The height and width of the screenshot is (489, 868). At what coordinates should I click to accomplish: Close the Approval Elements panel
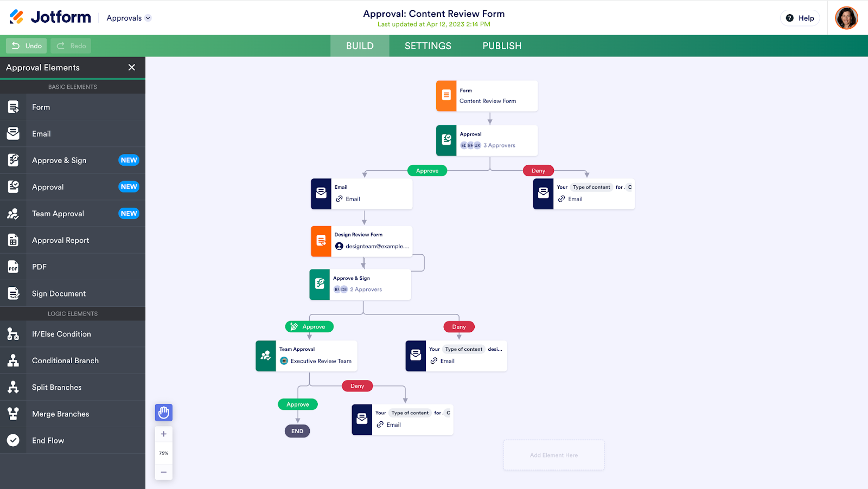click(132, 67)
